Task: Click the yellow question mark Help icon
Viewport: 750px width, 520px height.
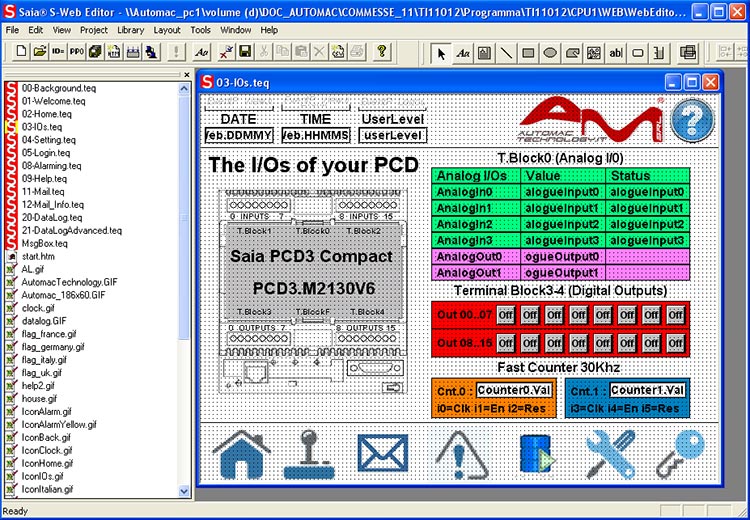Action: 381,51
